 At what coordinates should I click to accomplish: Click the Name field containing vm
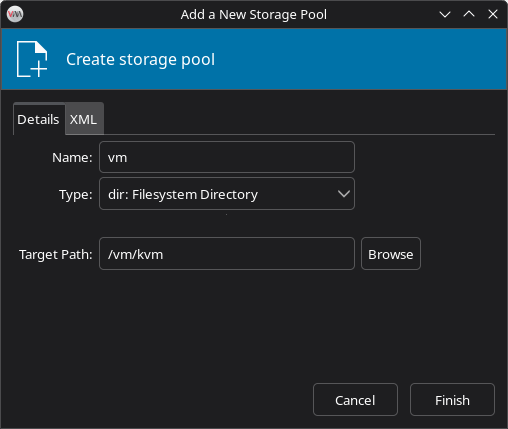(x=227, y=157)
